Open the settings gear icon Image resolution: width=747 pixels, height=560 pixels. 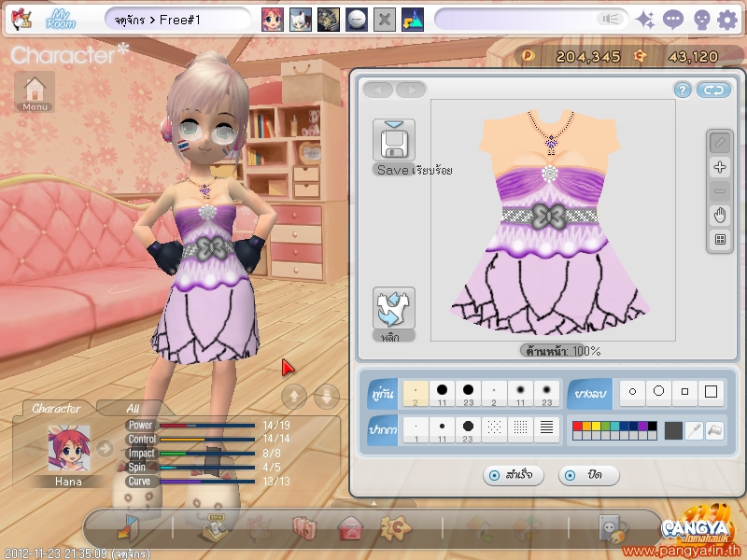pos(727,20)
